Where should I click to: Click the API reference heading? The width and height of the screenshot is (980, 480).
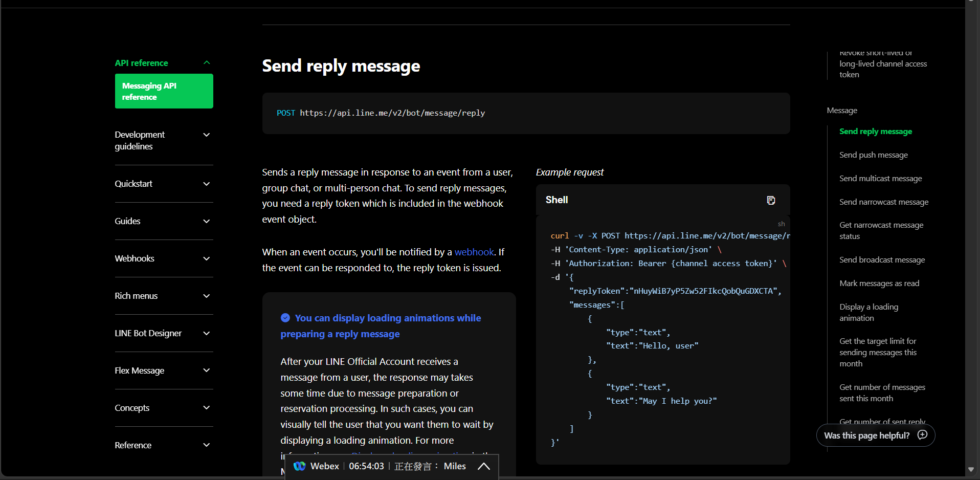[x=141, y=63]
